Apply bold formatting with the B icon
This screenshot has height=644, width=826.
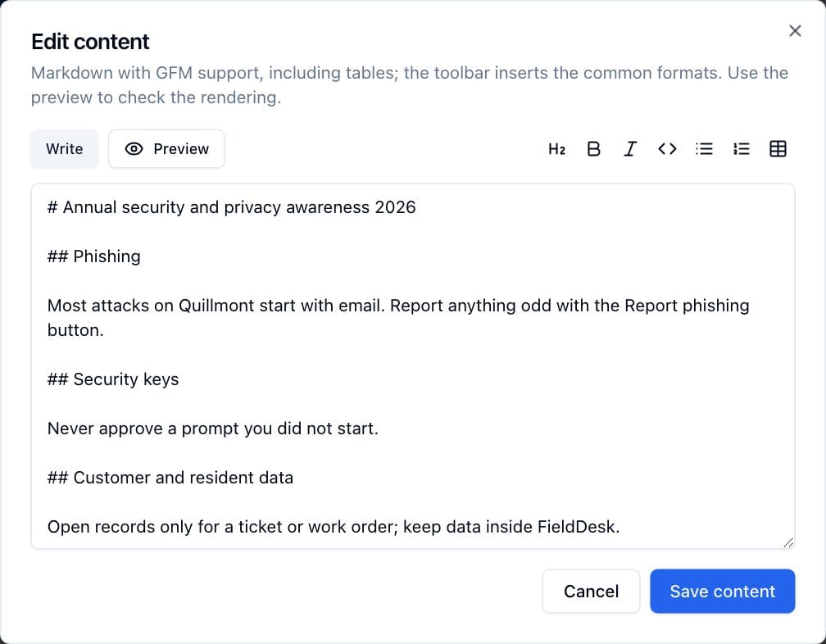tap(593, 149)
